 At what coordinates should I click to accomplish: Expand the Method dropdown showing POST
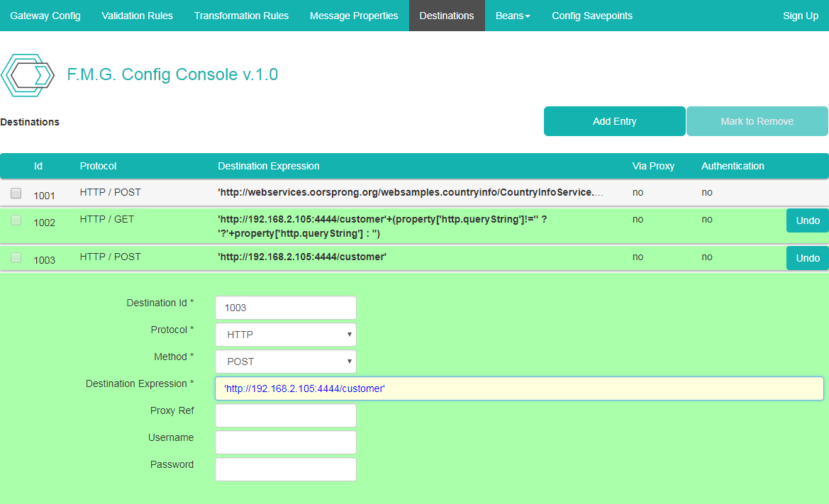(x=285, y=362)
